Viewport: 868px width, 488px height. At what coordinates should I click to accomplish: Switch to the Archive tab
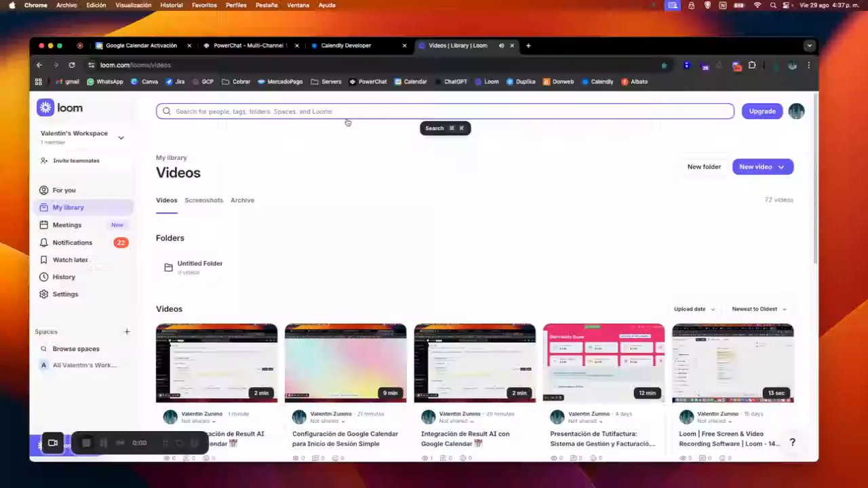[x=242, y=201]
